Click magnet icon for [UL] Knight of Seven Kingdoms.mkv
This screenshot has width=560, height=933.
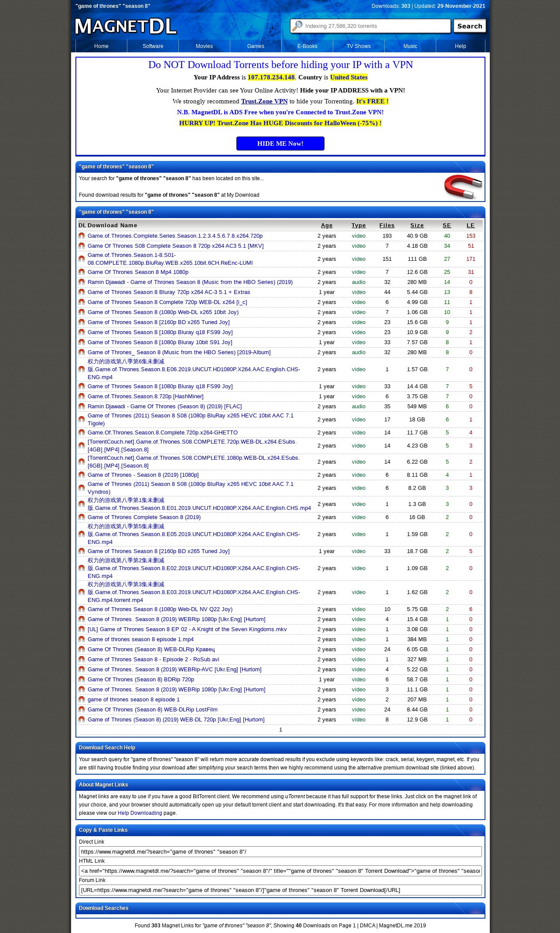coord(82,629)
